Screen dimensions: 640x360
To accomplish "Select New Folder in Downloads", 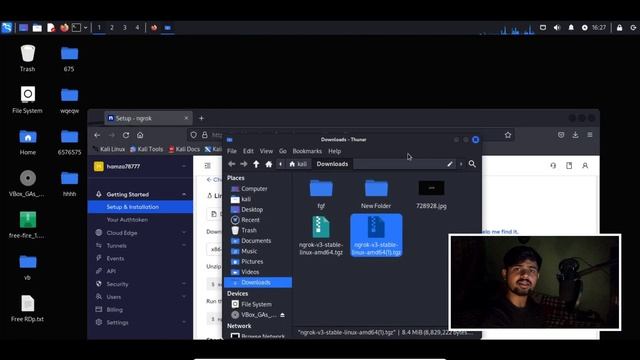I will [376, 194].
